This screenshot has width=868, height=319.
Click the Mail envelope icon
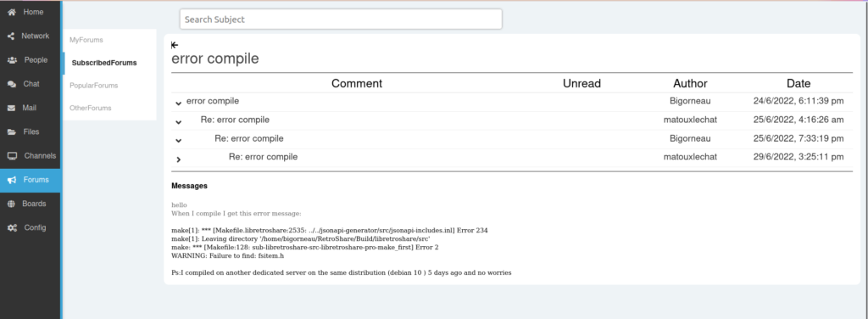[x=11, y=108]
